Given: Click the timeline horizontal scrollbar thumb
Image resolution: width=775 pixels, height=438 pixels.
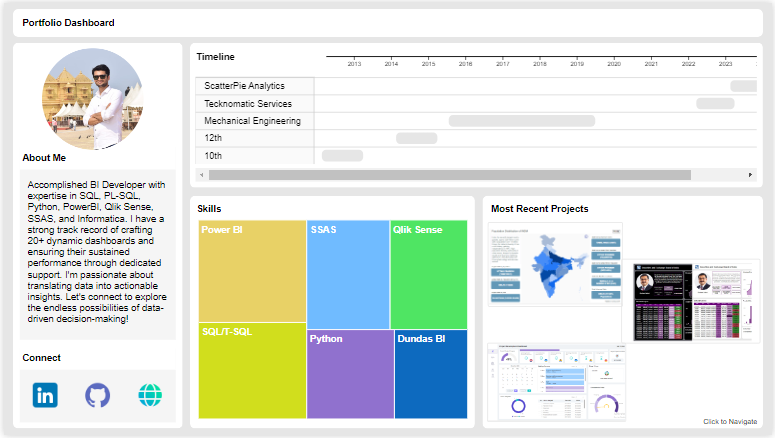Looking at the screenshot, I should (450, 175).
